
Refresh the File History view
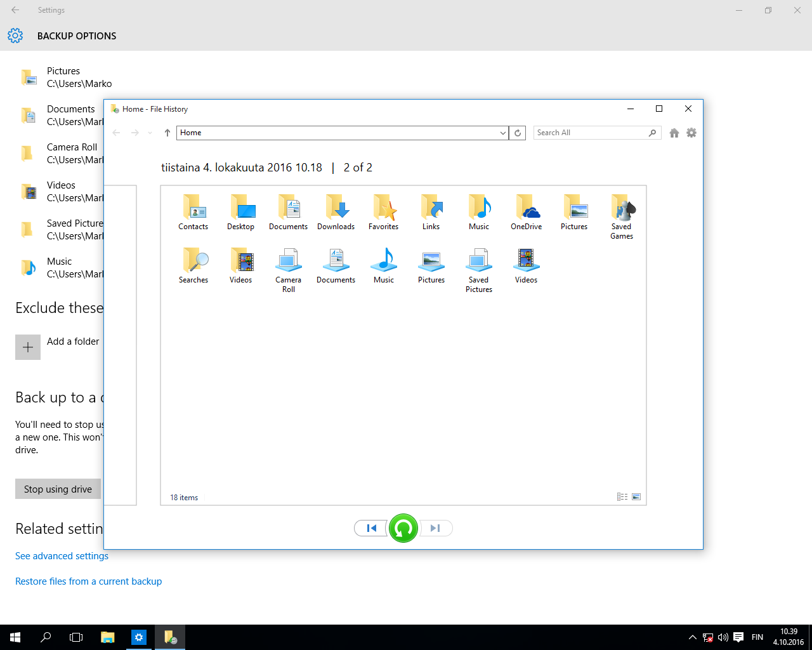[x=518, y=133]
